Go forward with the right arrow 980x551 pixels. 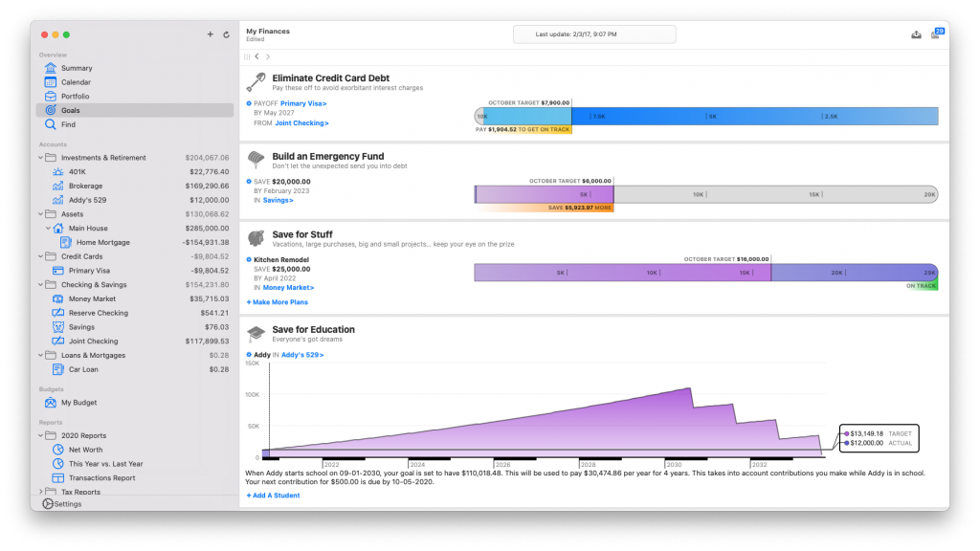(268, 56)
